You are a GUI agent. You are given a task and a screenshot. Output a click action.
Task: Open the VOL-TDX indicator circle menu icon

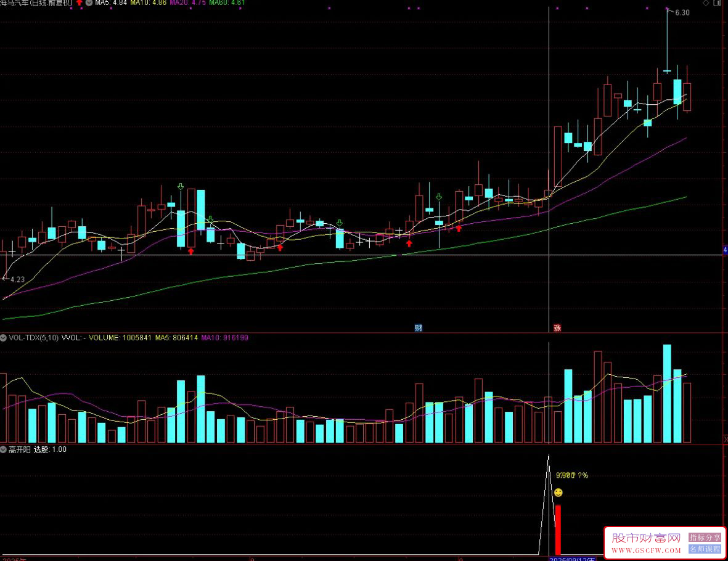[x=3, y=338]
